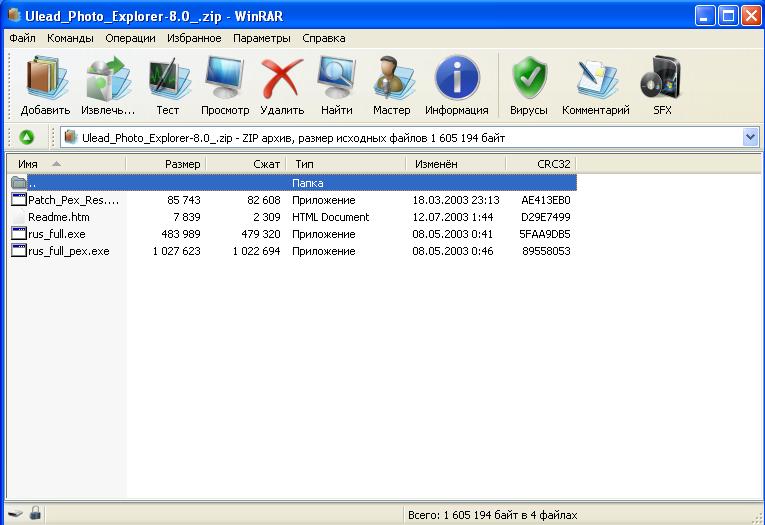Maximize the WinRAR window
The image size is (765, 525).
coord(728,16)
